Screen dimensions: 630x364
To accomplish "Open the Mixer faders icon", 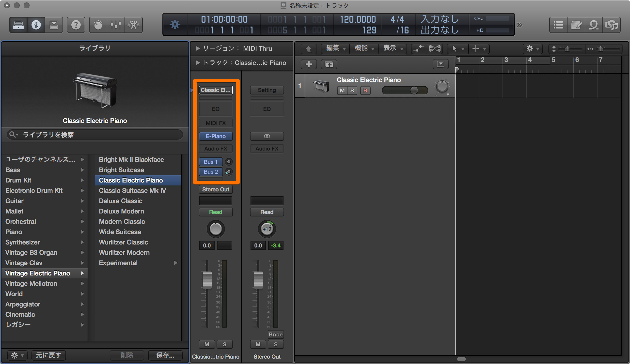I will 116,25.
